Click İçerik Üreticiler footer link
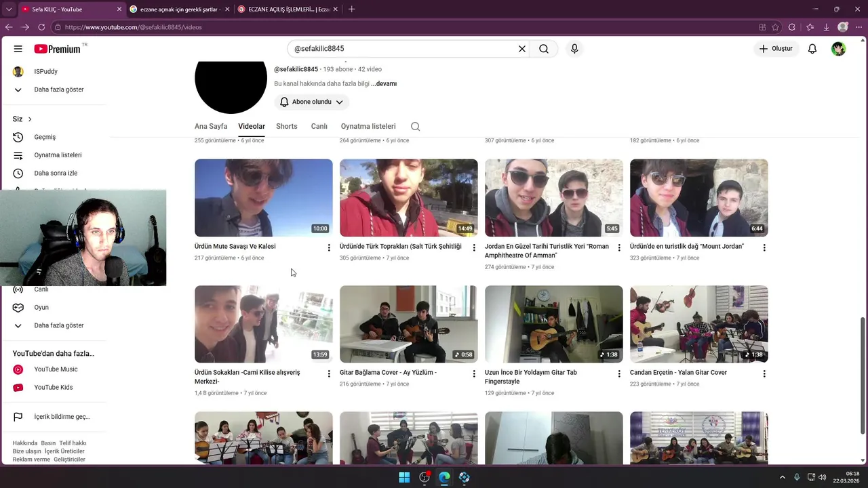This screenshot has height=488, width=868. pyautogui.click(x=64, y=451)
